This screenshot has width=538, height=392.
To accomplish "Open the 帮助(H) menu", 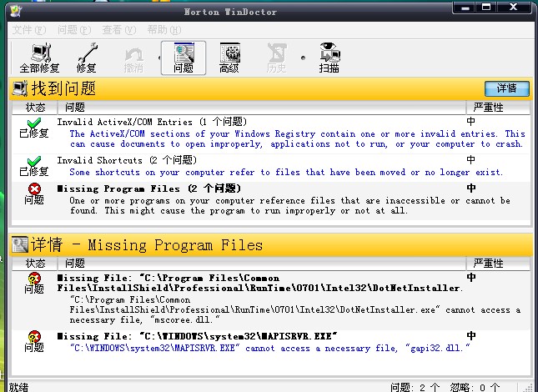I will [164, 30].
